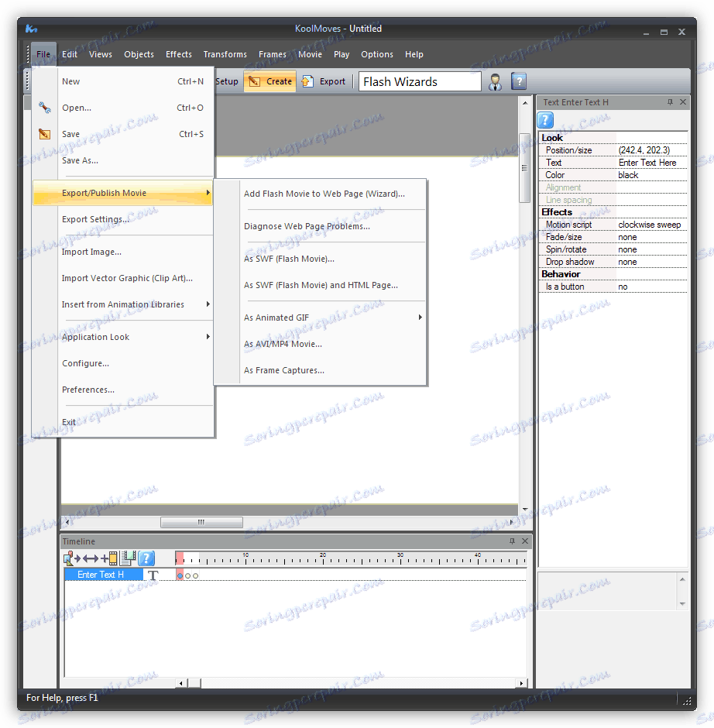Choose Save As... from File menu
Image resolution: width=714 pixels, height=728 pixels.
point(123,160)
